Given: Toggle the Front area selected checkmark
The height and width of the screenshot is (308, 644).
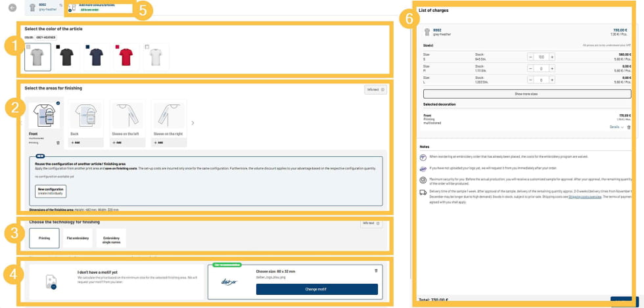Looking at the screenshot, I should point(58,103).
